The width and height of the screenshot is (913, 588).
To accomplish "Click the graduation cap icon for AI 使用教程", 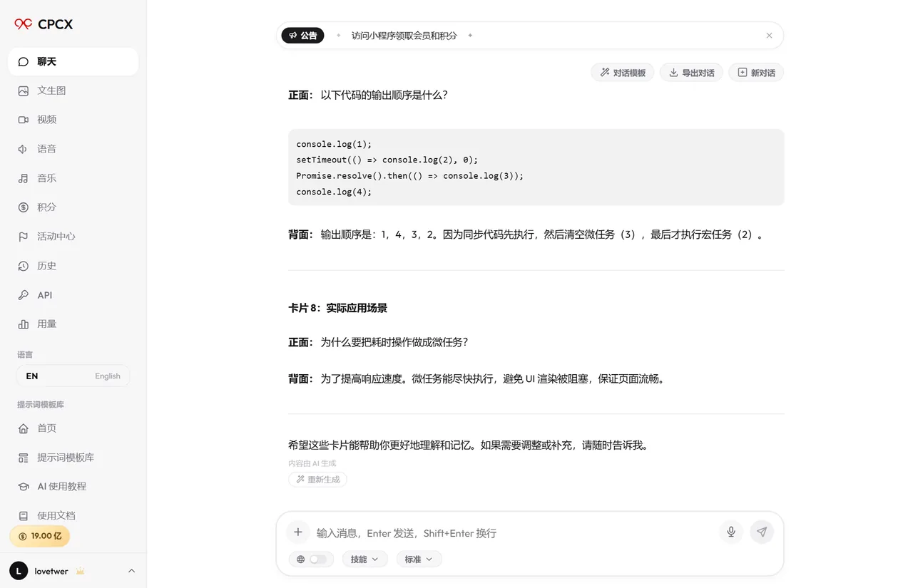I will (24, 487).
